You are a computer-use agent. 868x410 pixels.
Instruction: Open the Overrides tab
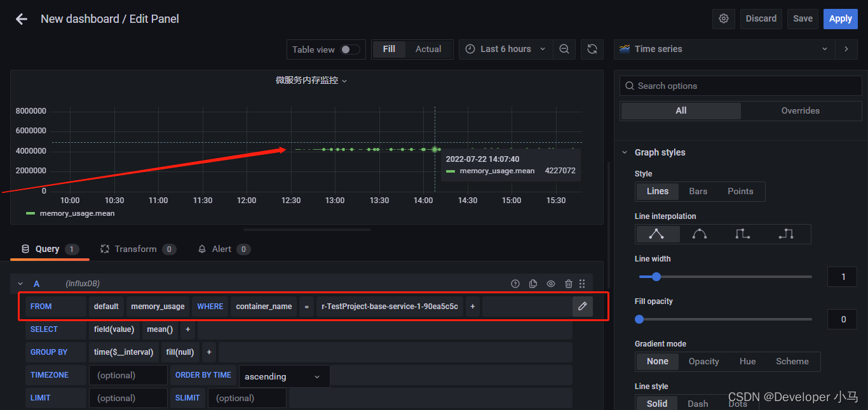pyautogui.click(x=800, y=110)
